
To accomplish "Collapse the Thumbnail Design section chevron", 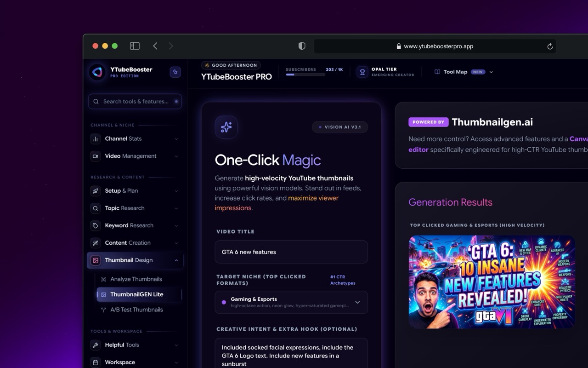I will (176, 260).
